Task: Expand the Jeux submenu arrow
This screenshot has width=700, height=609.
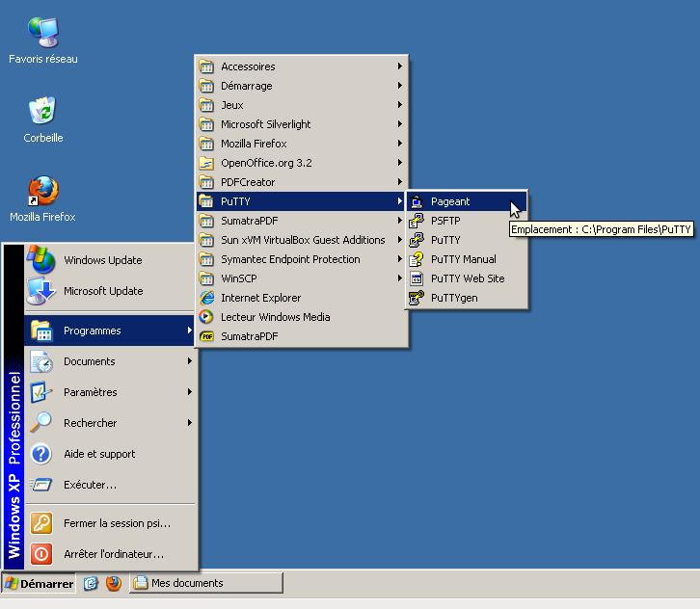Action: tap(400, 104)
